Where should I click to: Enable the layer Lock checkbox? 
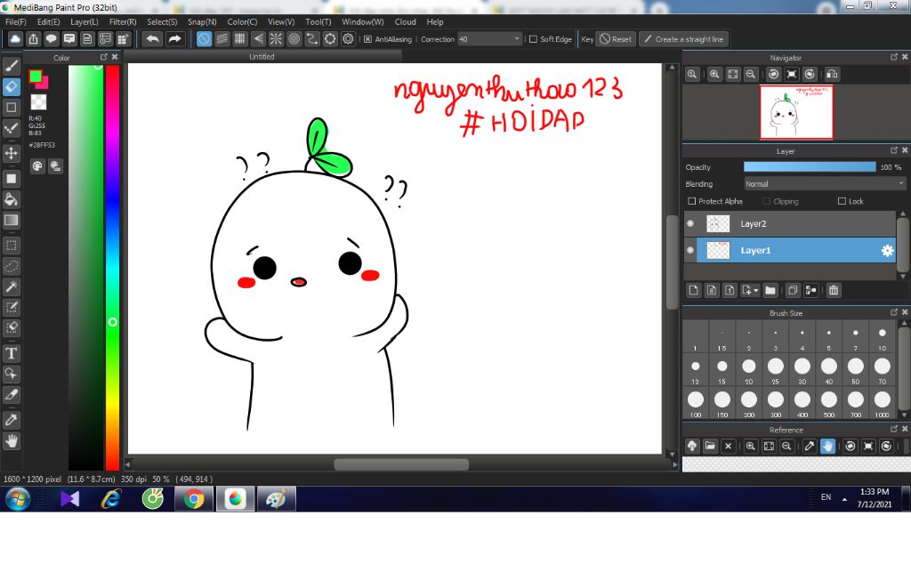842,201
